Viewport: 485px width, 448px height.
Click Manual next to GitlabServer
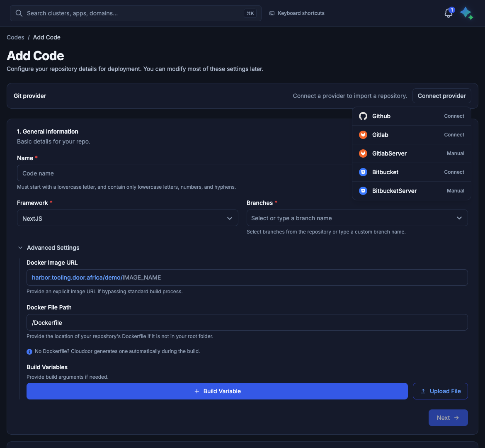(455, 153)
